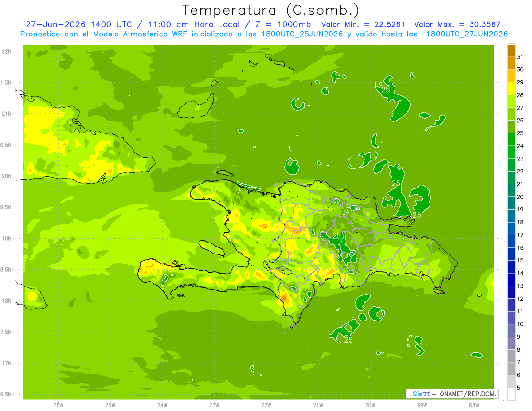The height and width of the screenshot is (411, 532).
Task: Click the "75W" longitude label
Action: point(110,405)
